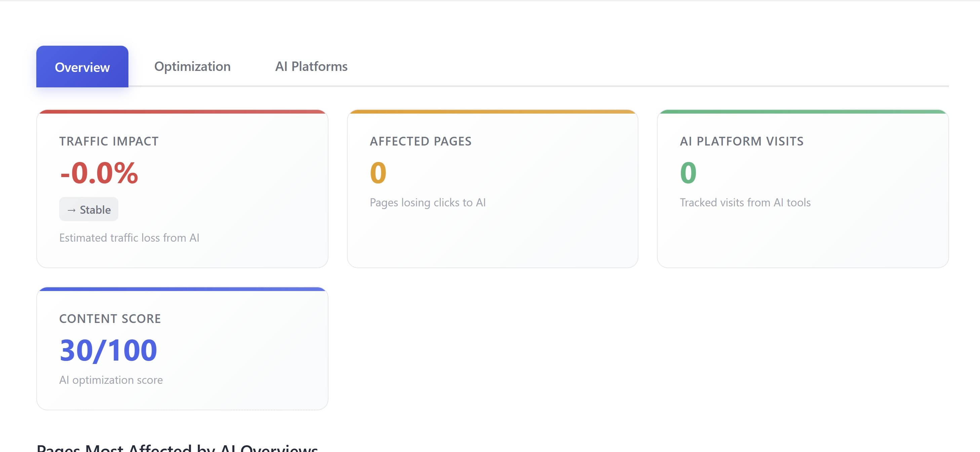Click the -0.0% traffic impact value

point(98,175)
